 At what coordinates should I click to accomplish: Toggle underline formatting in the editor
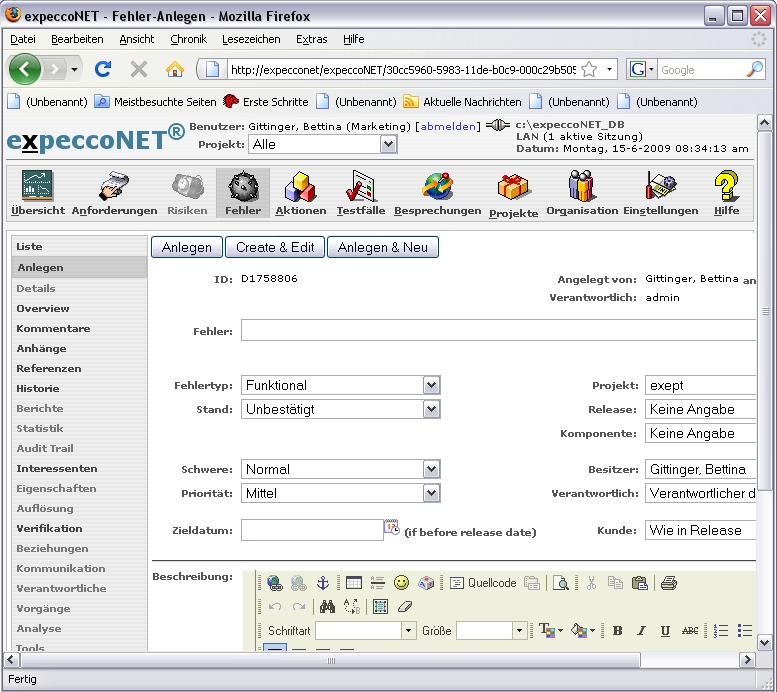(x=665, y=631)
